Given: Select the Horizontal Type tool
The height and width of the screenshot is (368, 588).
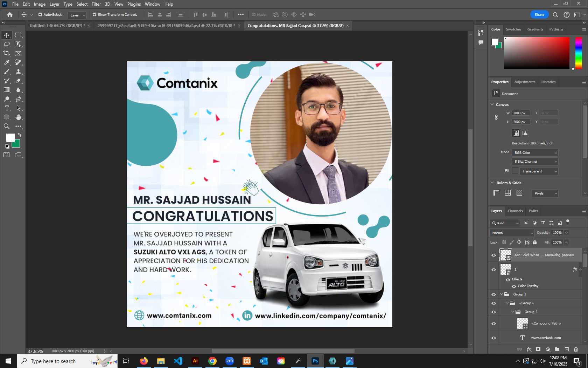Looking at the screenshot, I should click(x=7, y=108).
